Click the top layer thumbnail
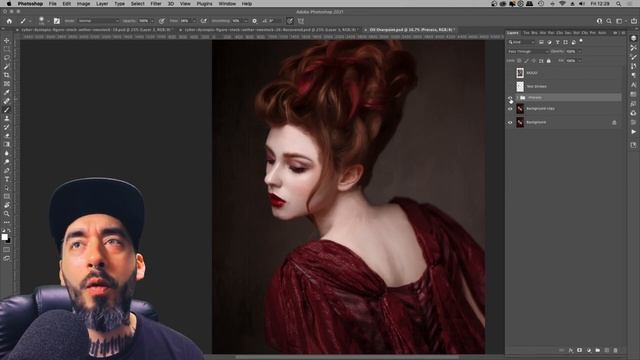640x360 pixels. [520, 73]
